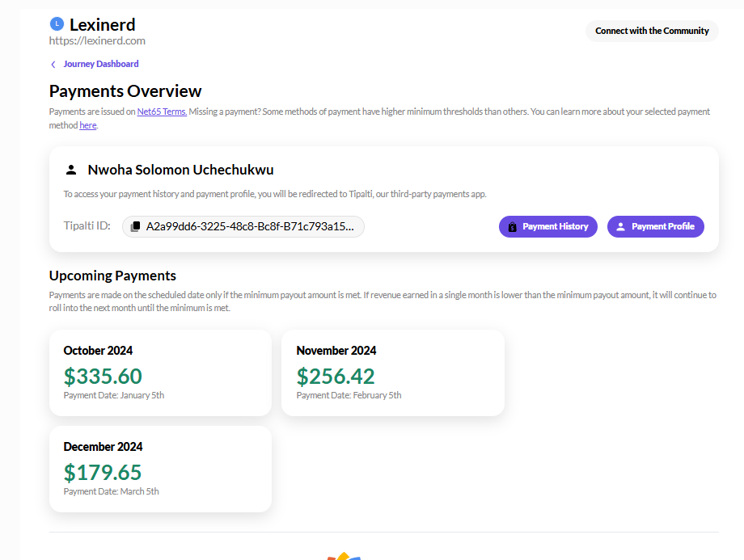Viewport: 744px width, 560px height.
Task: Open the Net65 Terms link
Action: (x=162, y=112)
